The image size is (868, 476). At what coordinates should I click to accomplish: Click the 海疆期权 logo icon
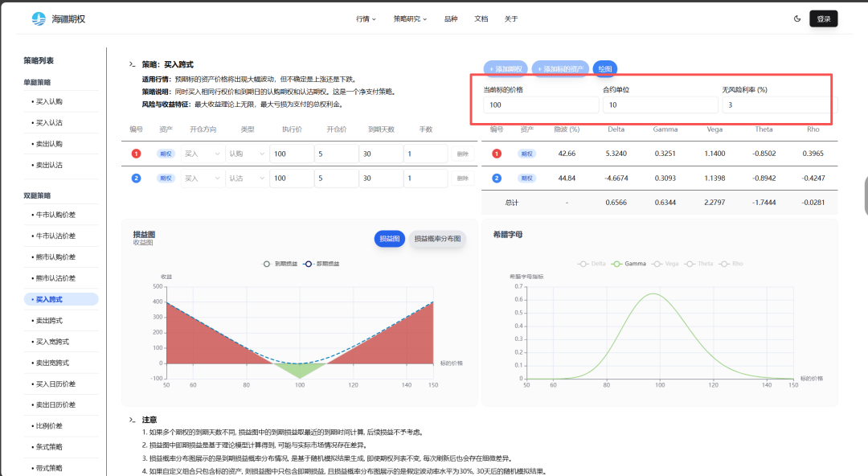pyautogui.click(x=39, y=18)
